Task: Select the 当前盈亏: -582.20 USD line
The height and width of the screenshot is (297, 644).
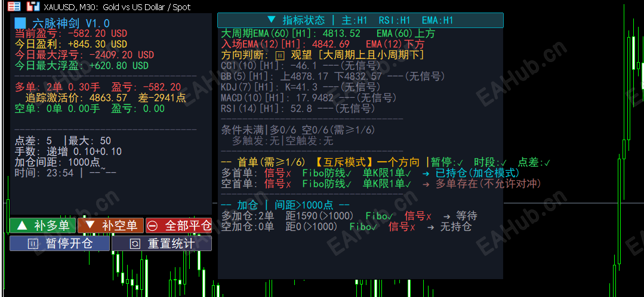Action: click(x=71, y=33)
